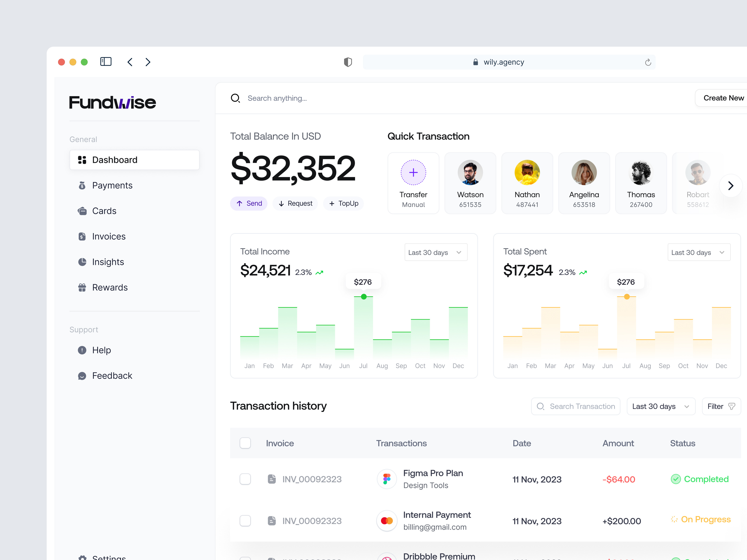Check the Internal Payment row checkbox
This screenshot has width=747, height=560.
click(245, 521)
